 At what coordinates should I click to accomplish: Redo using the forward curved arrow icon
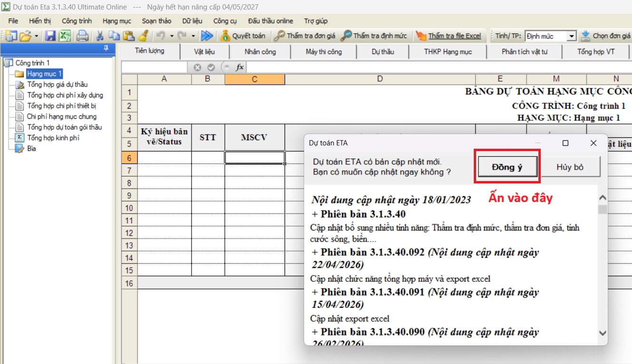click(x=182, y=36)
